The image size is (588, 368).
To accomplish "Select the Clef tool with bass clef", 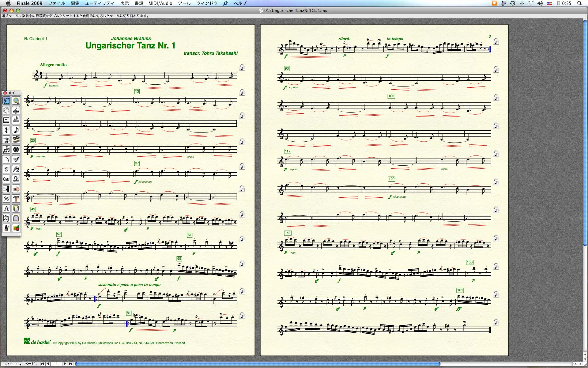I will [16, 179].
